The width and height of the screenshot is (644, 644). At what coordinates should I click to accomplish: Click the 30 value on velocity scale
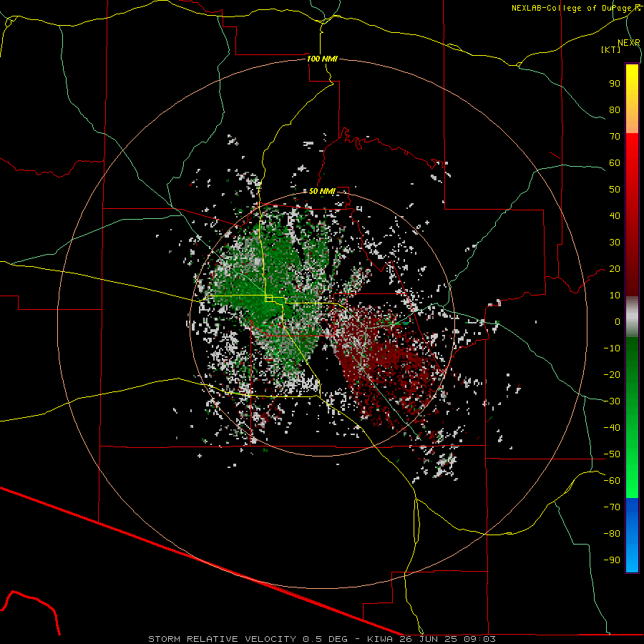point(615,243)
